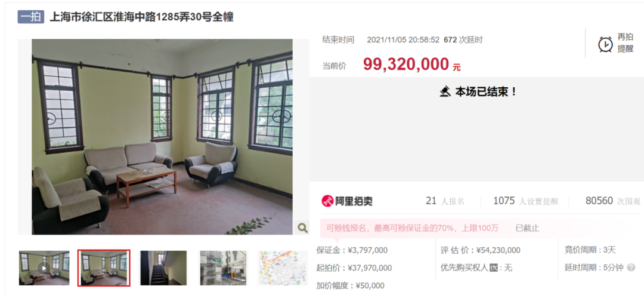Click the 672 次延时 delay count
The height and width of the screenshot is (295, 644).
[463, 40]
